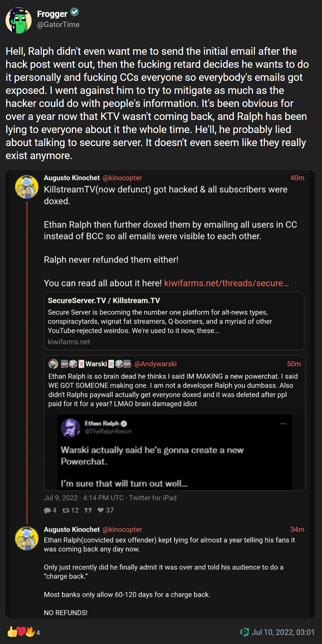
Task: Open the SecureServer.TV / Killstream.TV link card
Action: [174, 321]
